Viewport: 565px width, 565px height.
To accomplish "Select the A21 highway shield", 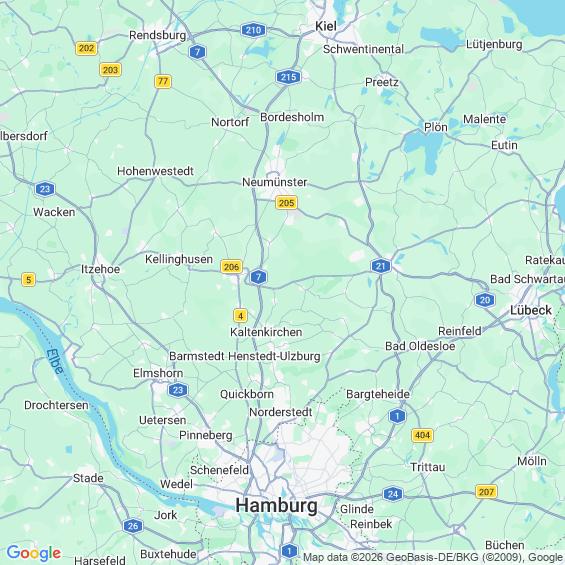I will [x=381, y=266].
